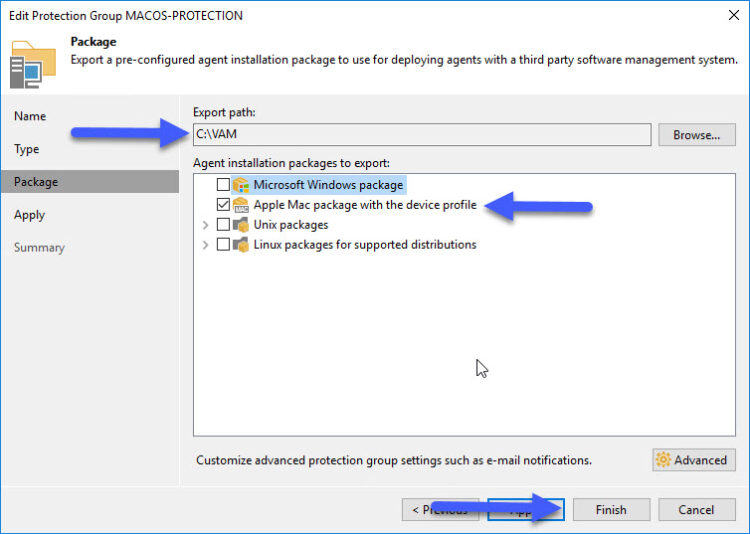Go to the Type wizard step
750x534 pixels.
(x=27, y=149)
